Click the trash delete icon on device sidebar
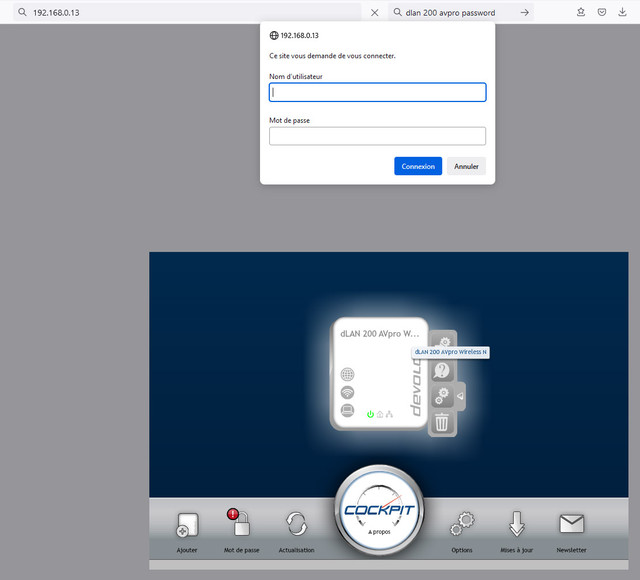Viewport: 640px width, 580px height. tap(442, 422)
